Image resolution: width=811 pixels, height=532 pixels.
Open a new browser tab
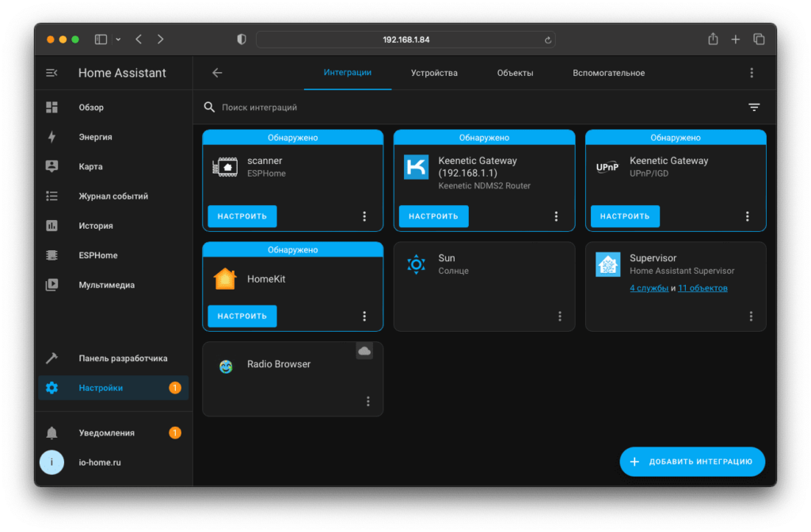click(x=736, y=40)
